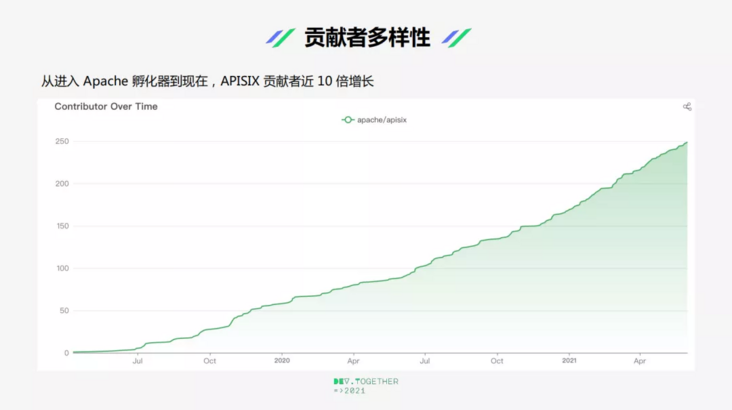Screen dimensions: 732x410
Task: Click the DEV.TOGETHER 2021 footer logo
Action: click(x=366, y=386)
